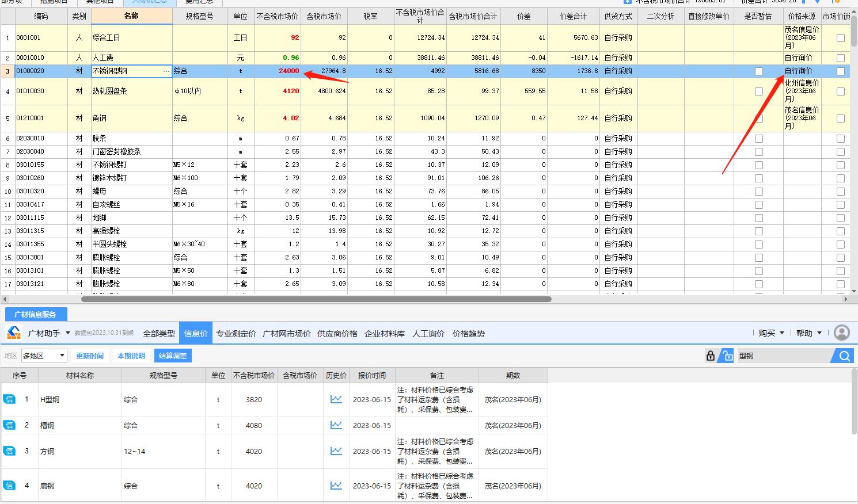The height and width of the screenshot is (504, 858).
Task: Click the 期数 column header
Action: click(513, 375)
